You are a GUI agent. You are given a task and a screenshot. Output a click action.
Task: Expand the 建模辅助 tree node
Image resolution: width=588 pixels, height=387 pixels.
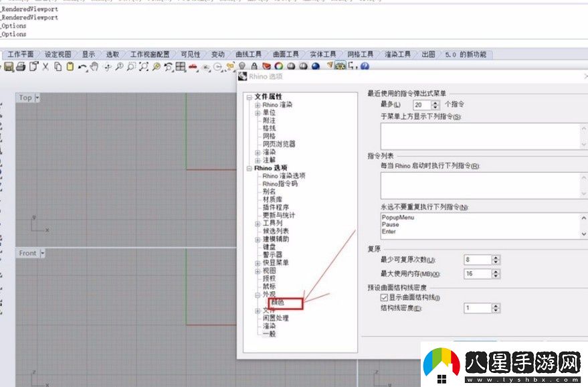tap(258, 238)
